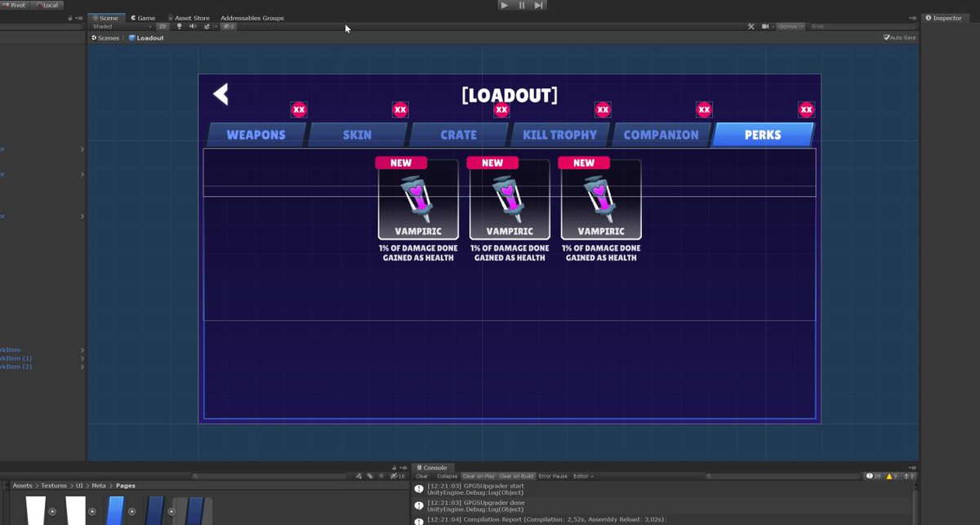Open the Inspector tab
980x525 pixels.
tap(944, 18)
